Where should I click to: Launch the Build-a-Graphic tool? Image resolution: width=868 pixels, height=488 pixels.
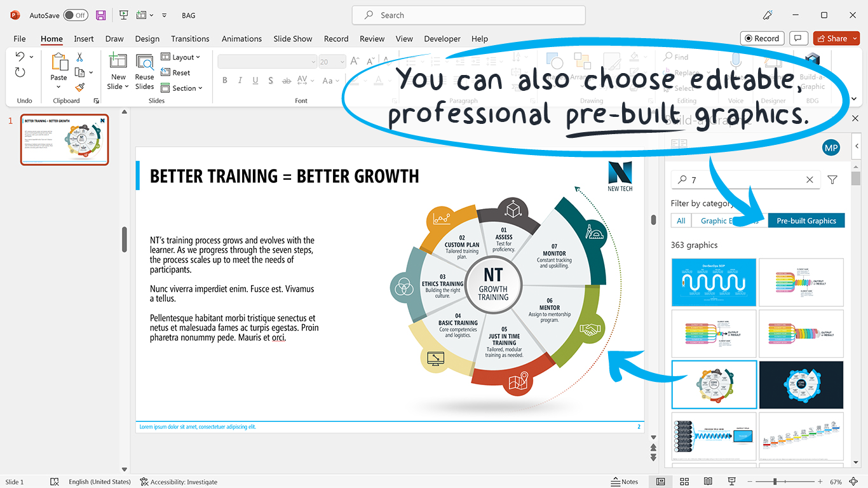pyautogui.click(x=812, y=70)
